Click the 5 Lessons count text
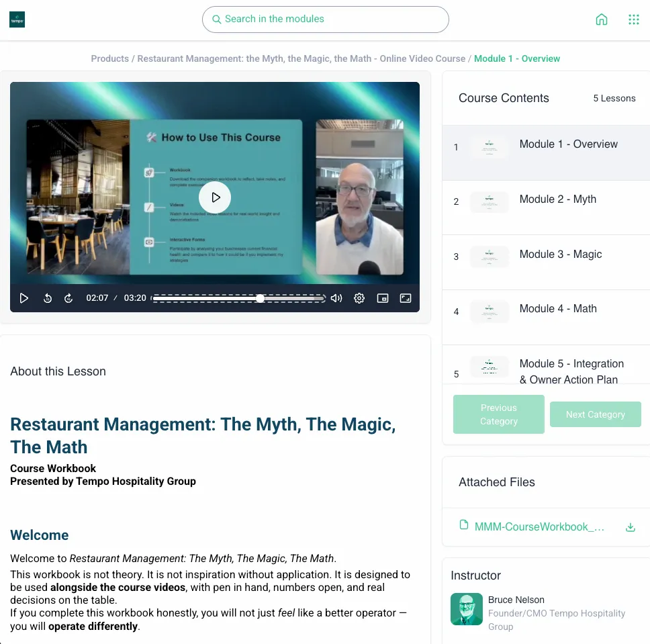 point(614,98)
